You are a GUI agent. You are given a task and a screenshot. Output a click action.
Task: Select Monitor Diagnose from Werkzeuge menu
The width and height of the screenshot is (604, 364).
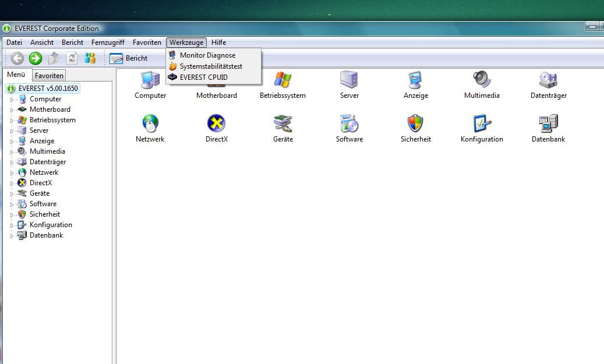[213, 55]
